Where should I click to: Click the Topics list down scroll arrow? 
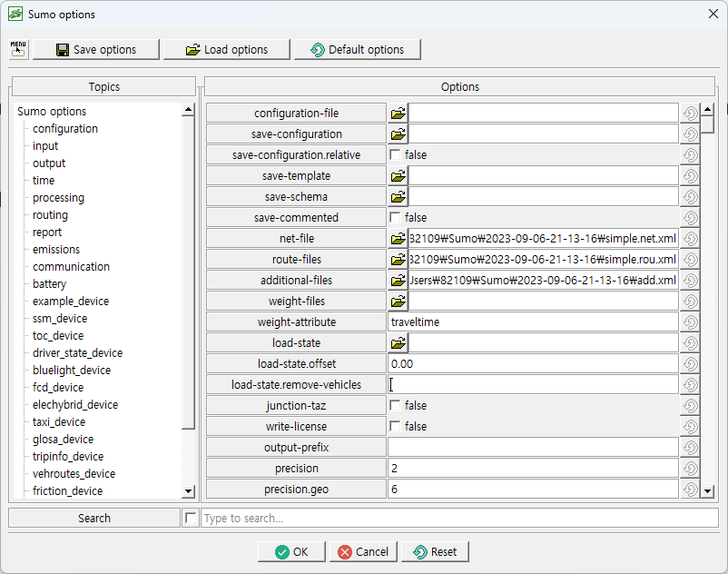(x=188, y=490)
